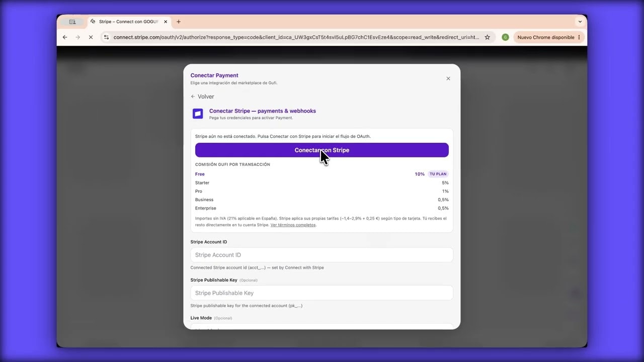Stop page loading with the X button
The width and height of the screenshot is (644, 362).
tap(91, 37)
